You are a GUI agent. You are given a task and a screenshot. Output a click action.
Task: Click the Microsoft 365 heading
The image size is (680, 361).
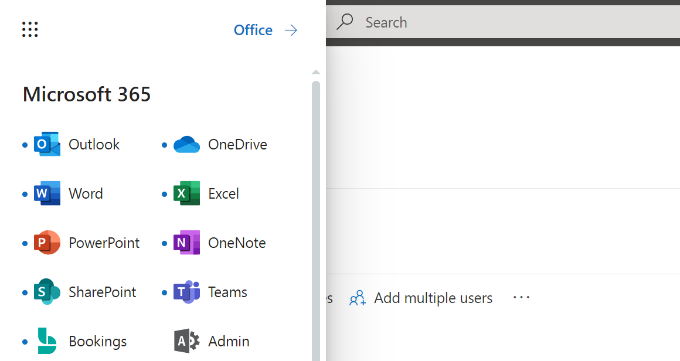click(x=87, y=94)
